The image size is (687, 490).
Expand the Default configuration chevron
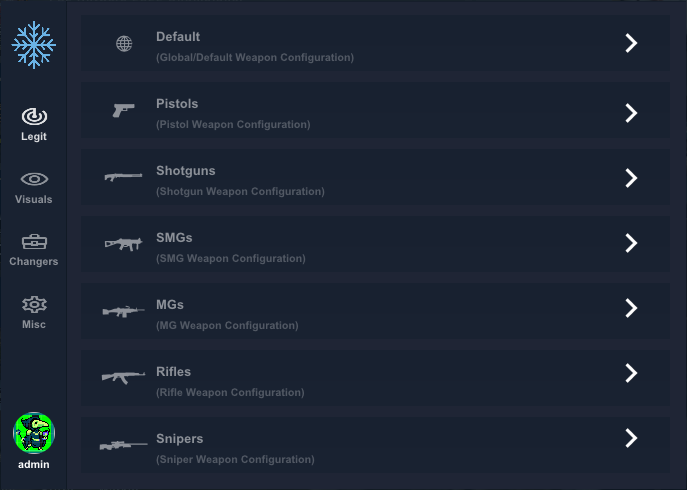[631, 43]
